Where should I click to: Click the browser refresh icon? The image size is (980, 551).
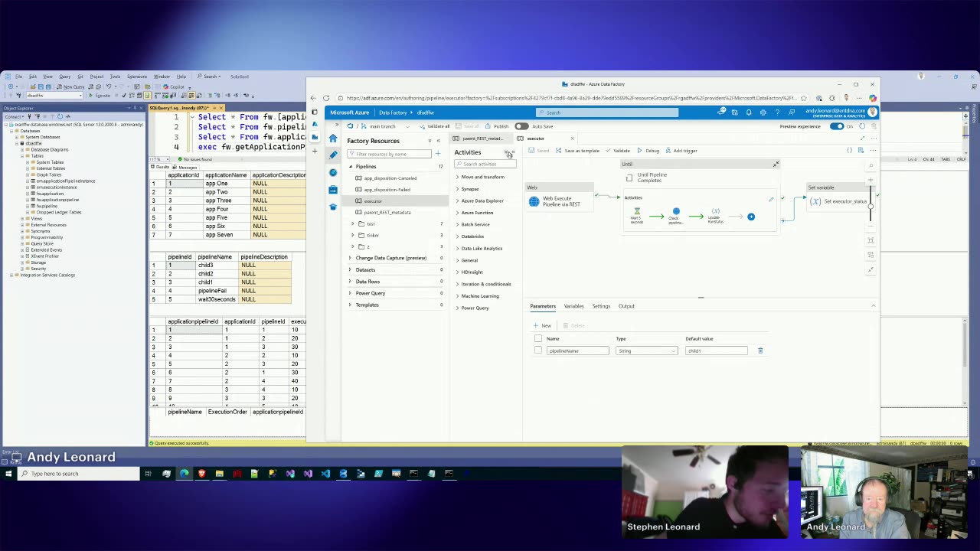[326, 98]
